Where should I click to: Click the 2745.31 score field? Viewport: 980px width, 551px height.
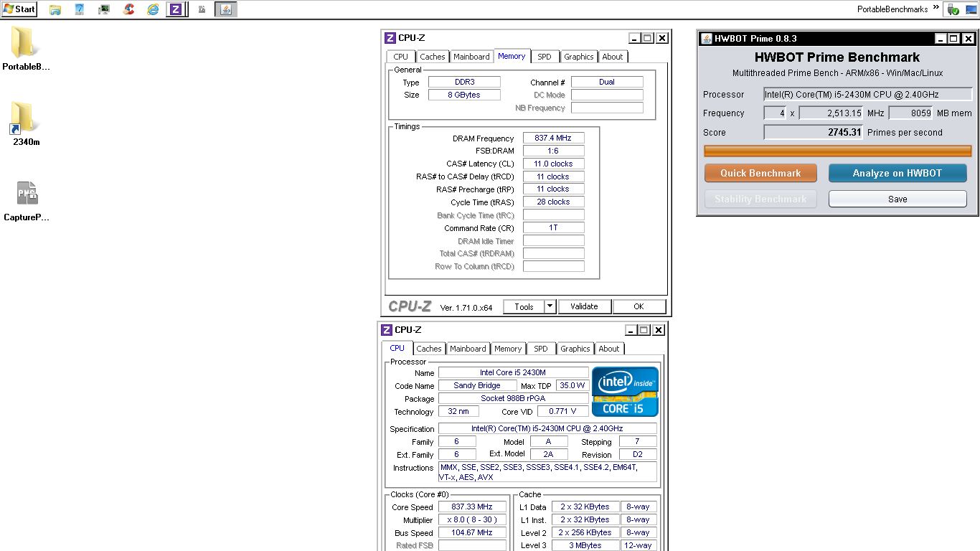(814, 132)
